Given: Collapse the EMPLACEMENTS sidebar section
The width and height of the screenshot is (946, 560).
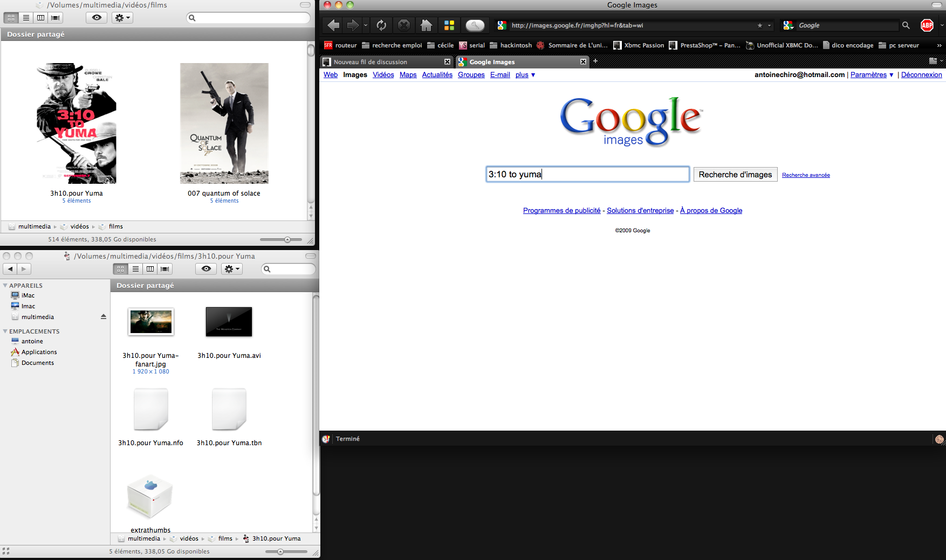Looking at the screenshot, I should 5,331.
